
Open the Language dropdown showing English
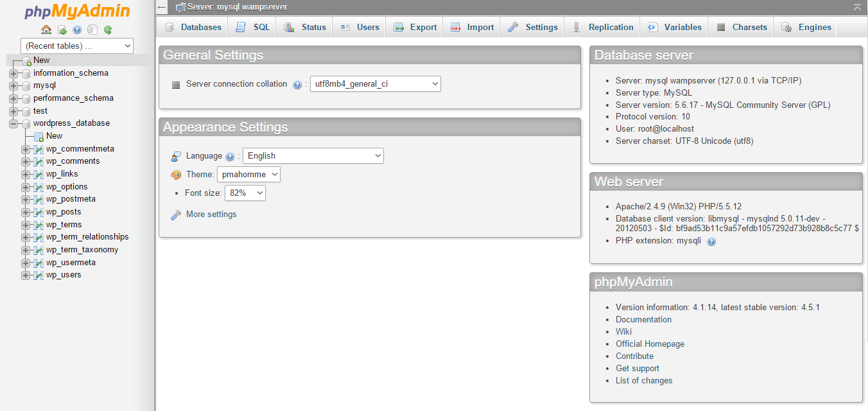[313, 155]
